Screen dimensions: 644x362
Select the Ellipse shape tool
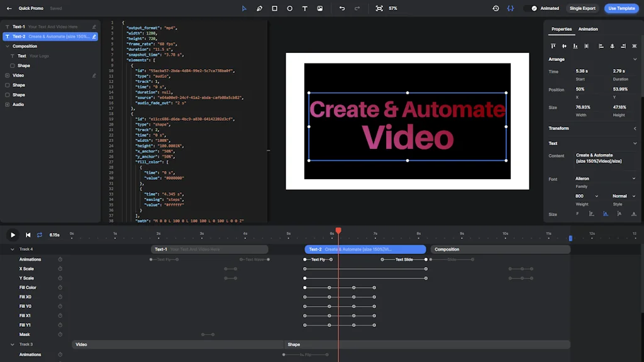coord(290,8)
